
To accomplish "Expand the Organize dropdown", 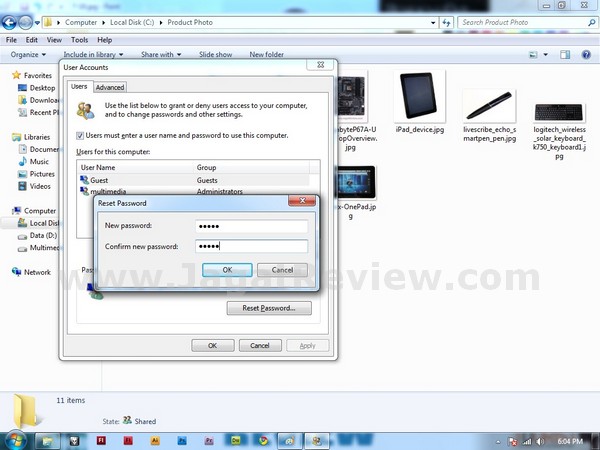I will click(29, 55).
